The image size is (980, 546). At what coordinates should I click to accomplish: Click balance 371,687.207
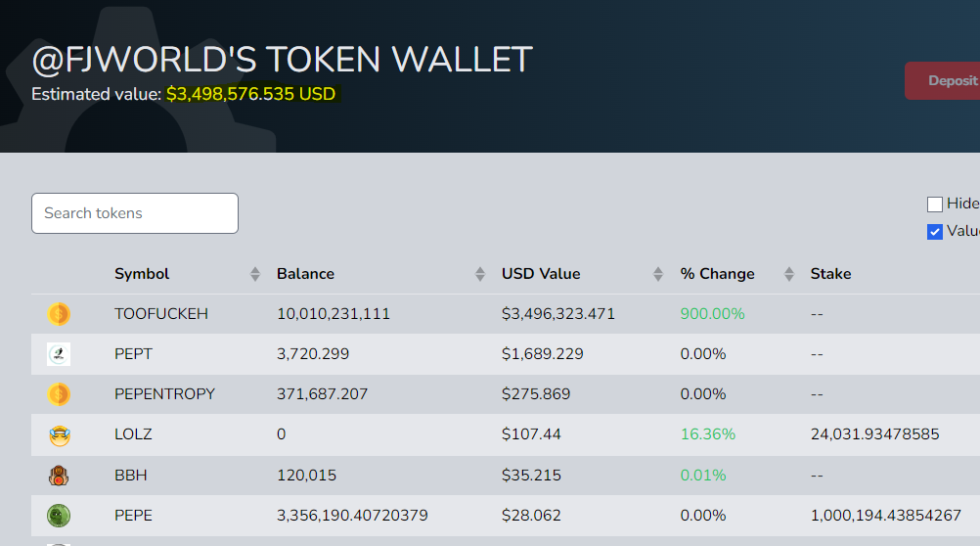point(323,394)
